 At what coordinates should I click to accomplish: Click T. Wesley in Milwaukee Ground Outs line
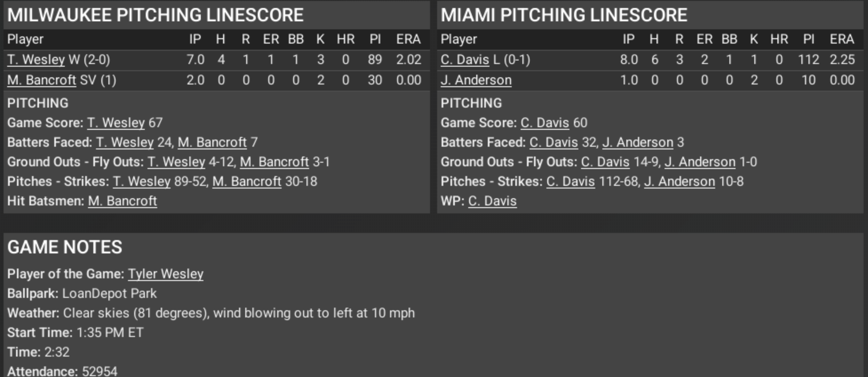point(176,162)
